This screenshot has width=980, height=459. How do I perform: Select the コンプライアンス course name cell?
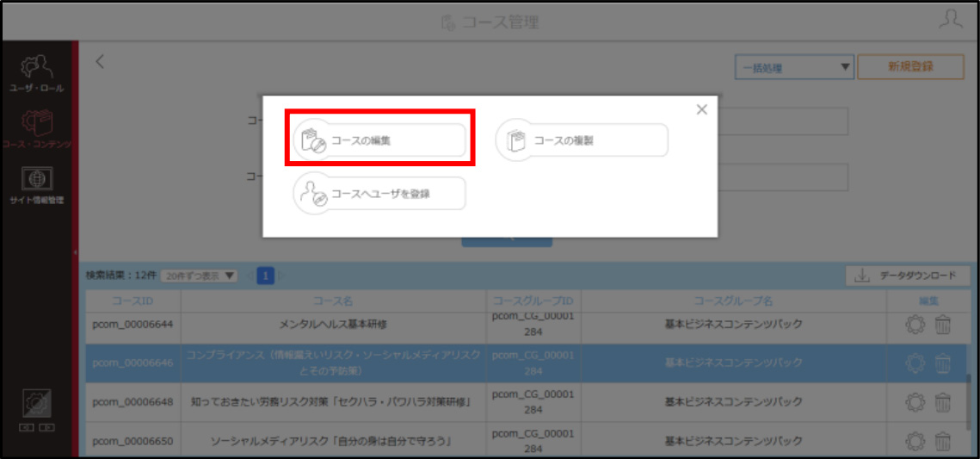[335, 363]
